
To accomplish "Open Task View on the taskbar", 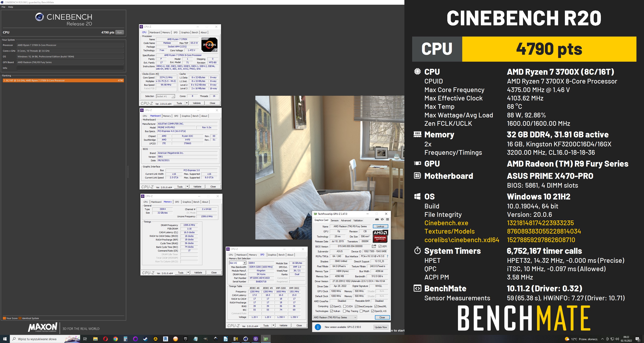I will point(85,339).
